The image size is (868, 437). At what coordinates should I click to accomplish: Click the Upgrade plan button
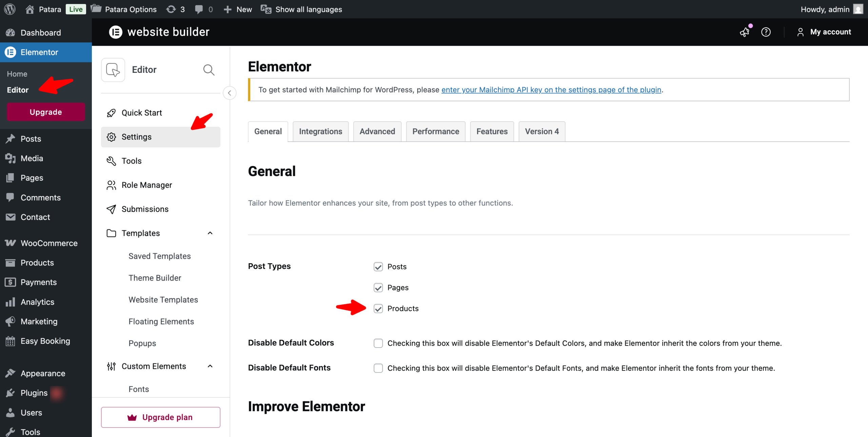[x=160, y=417]
